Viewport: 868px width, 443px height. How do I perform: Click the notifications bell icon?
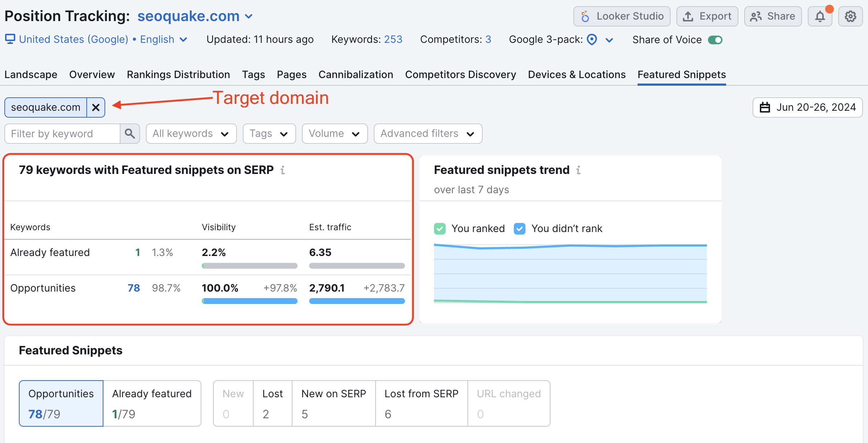(x=820, y=16)
